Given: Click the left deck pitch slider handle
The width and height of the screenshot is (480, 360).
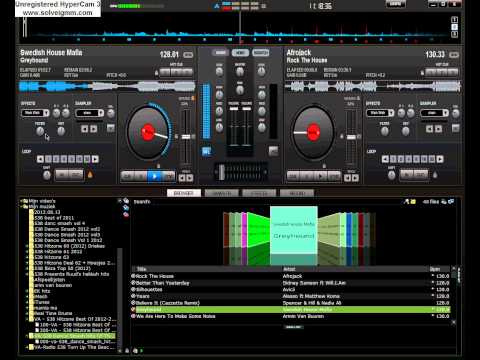Looking at the screenshot, I should pyautogui.click(x=186, y=137).
